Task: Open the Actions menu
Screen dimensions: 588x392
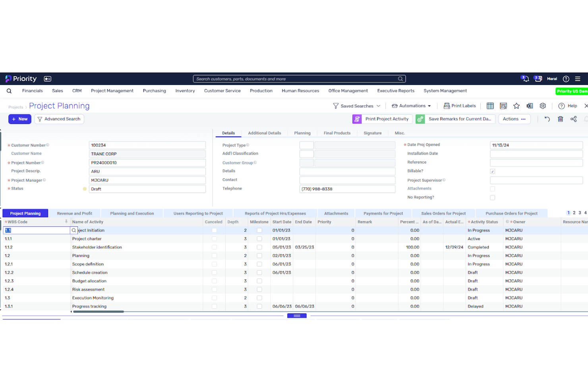Action: tap(514, 119)
